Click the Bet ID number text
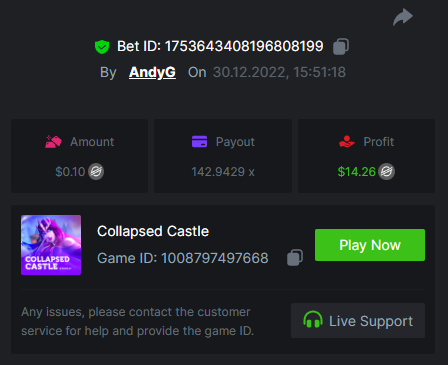Viewport: 448px width, 365px height. 244,46
